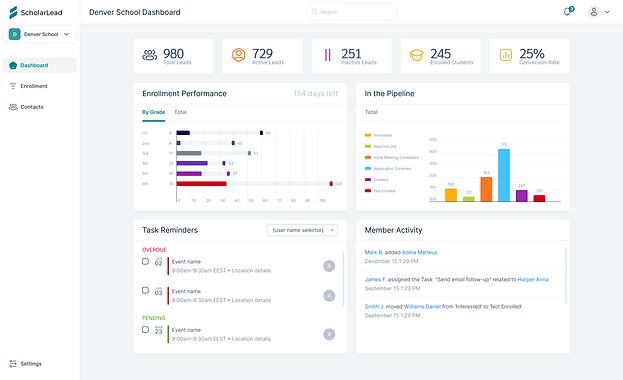Check the JAN 03 overdue task checkbox
623x380 pixels.
tap(145, 291)
